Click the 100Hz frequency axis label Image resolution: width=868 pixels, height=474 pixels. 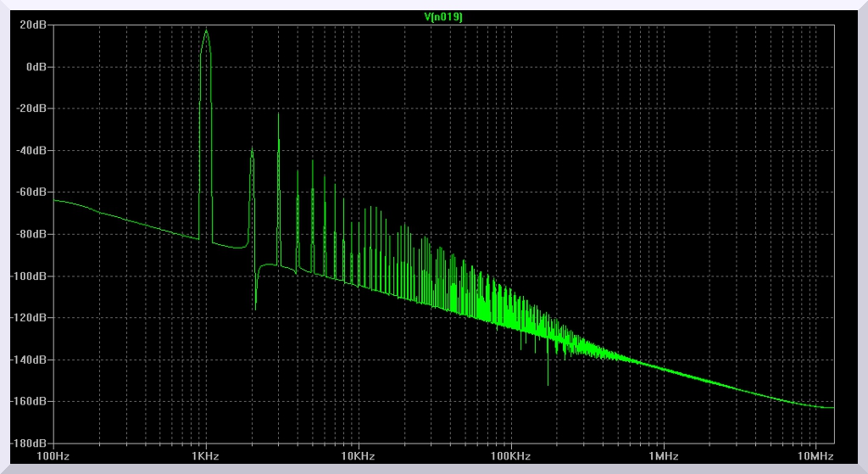pyautogui.click(x=53, y=456)
